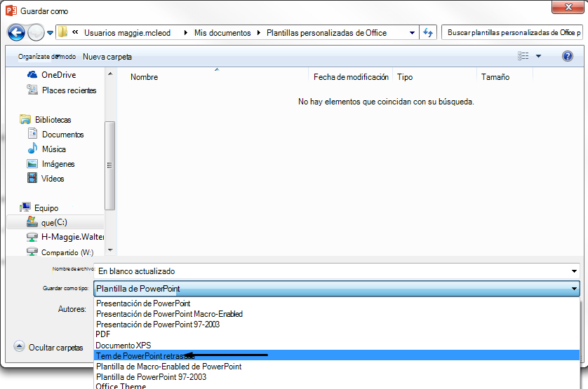Click Usuarios maggie.mcleod breadcrumb

tap(127, 33)
